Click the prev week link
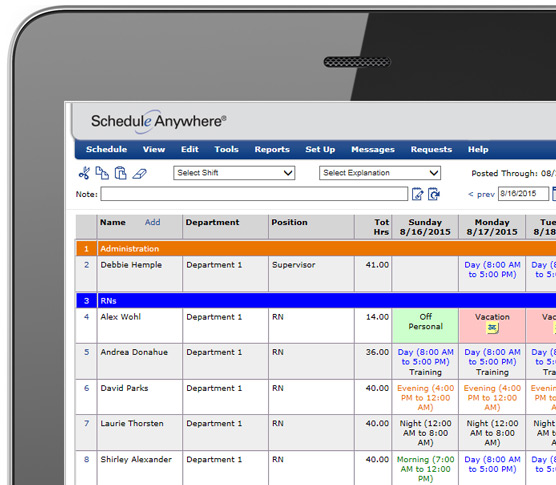This screenshot has width=556, height=485. point(481,194)
